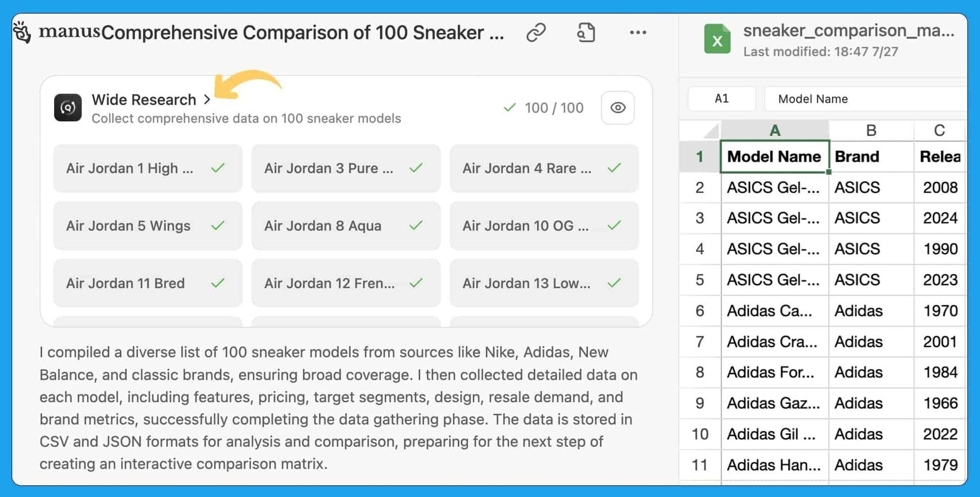Select column B header
The height and width of the screenshot is (497, 980).
(871, 131)
